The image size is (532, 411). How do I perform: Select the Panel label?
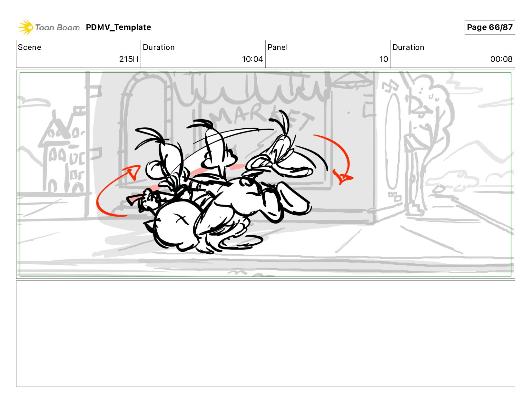(x=278, y=47)
